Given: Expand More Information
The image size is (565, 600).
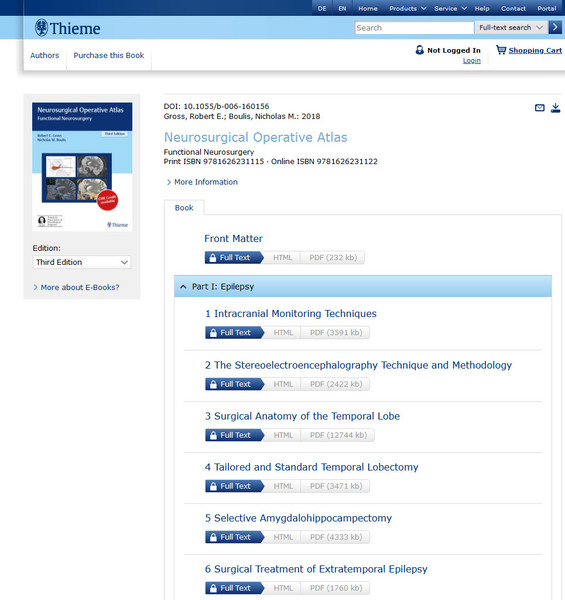Looking at the screenshot, I should pos(202,182).
